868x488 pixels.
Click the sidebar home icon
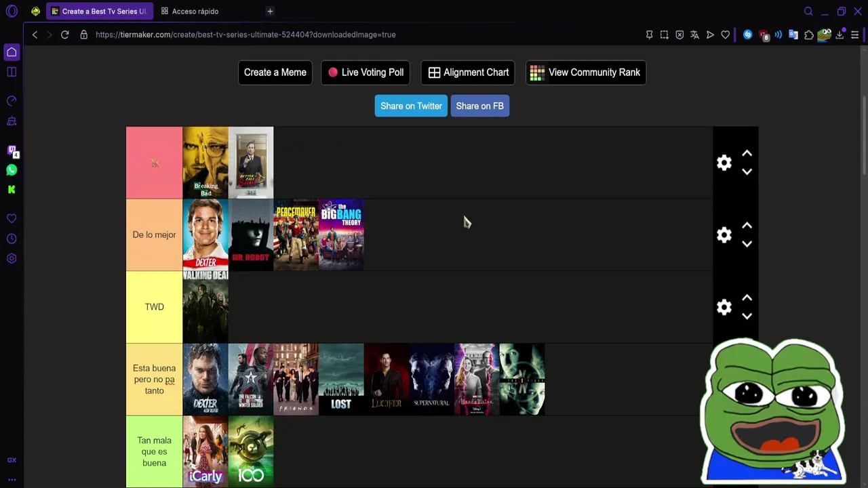[x=12, y=52]
